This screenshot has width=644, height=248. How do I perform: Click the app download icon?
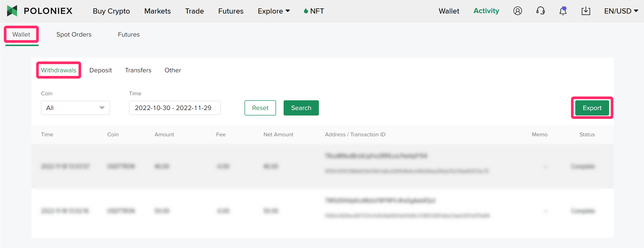[x=586, y=11]
